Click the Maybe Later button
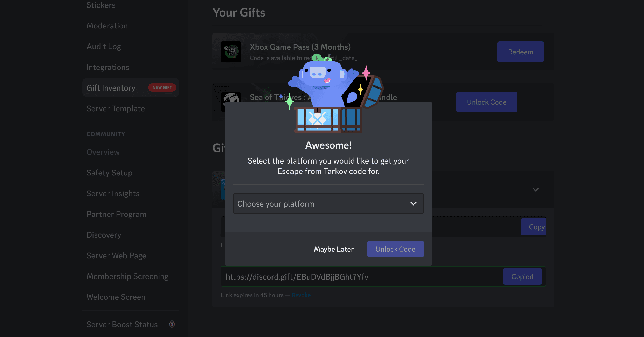 tap(334, 249)
